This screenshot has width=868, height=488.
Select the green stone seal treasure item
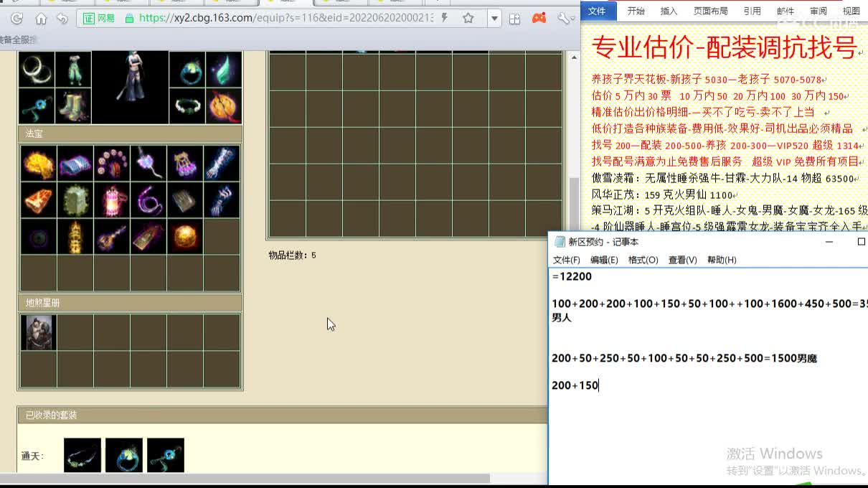(75, 200)
